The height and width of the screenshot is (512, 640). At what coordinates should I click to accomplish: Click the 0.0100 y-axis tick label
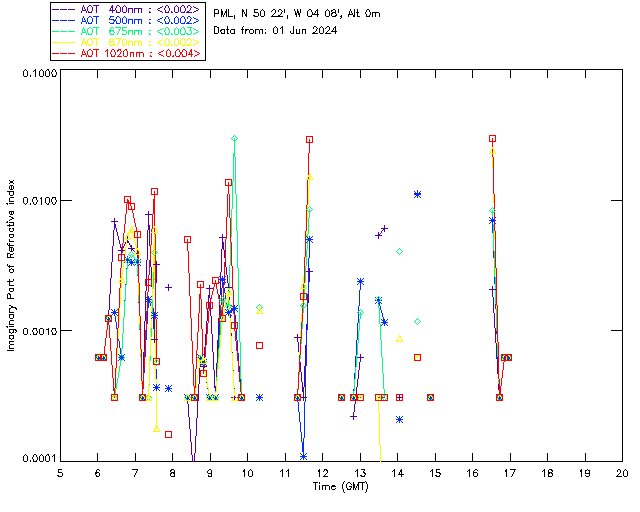38,202
